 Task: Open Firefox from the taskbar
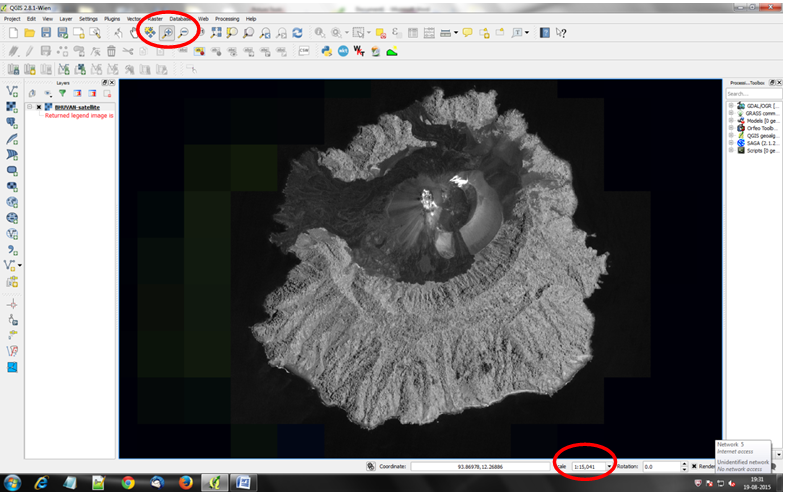(186, 482)
